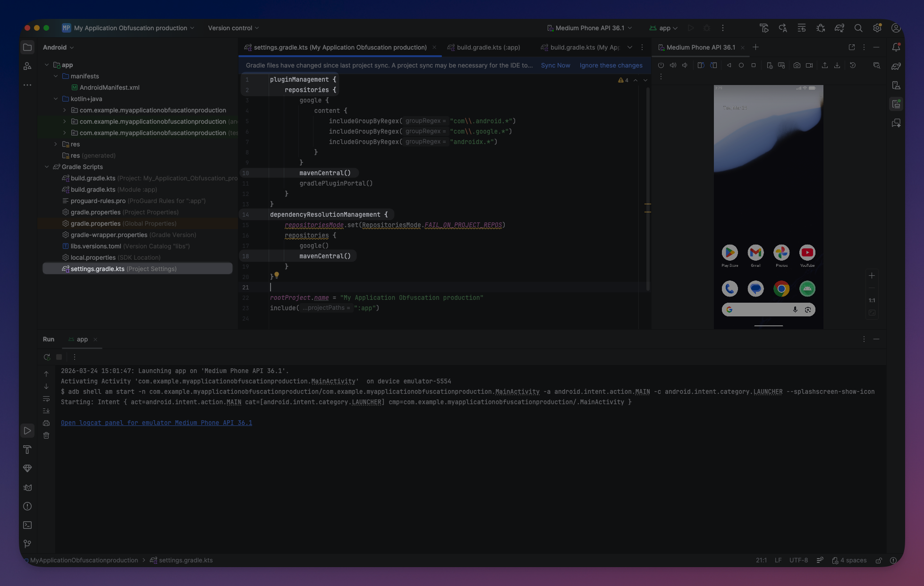Viewport: 924px width, 586px height.
Task: Take a screenshot of the emulator
Action: tap(797, 65)
